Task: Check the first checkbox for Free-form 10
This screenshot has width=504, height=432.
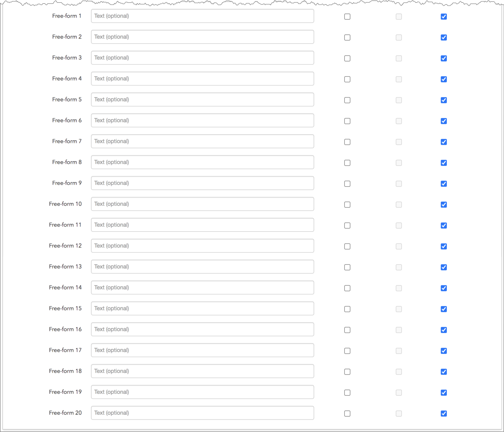Action: [x=347, y=205]
